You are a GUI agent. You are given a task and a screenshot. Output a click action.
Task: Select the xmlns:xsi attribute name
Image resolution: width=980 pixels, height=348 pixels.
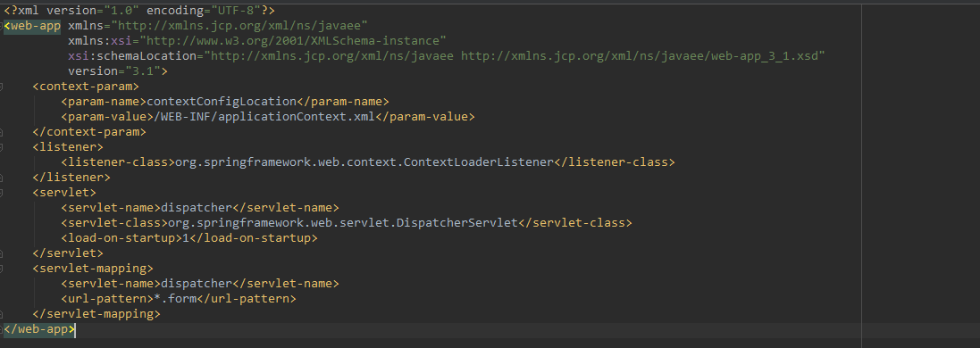click(x=100, y=41)
